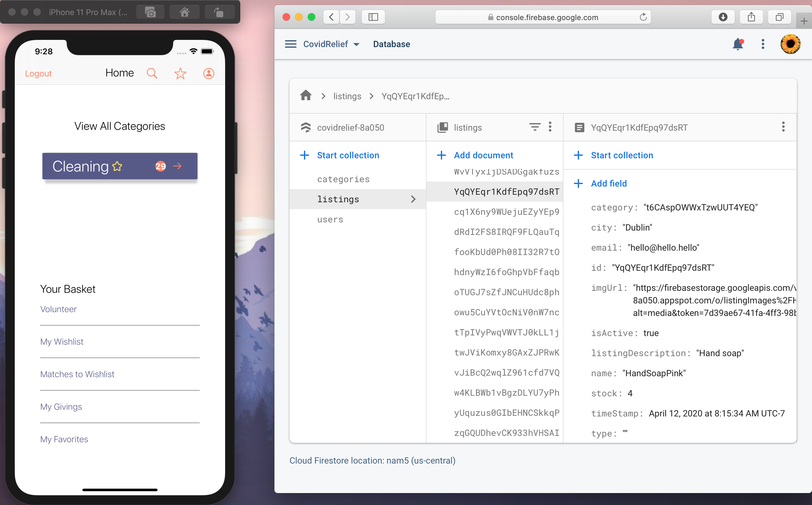Click the name value "HandSoapPink"
This screenshot has width=812, height=505.
tap(654, 373)
